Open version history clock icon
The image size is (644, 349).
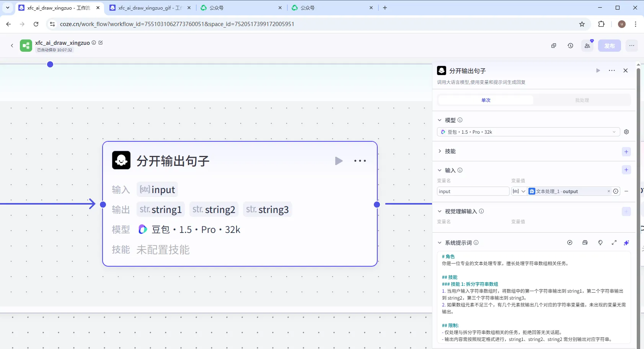tap(570, 46)
